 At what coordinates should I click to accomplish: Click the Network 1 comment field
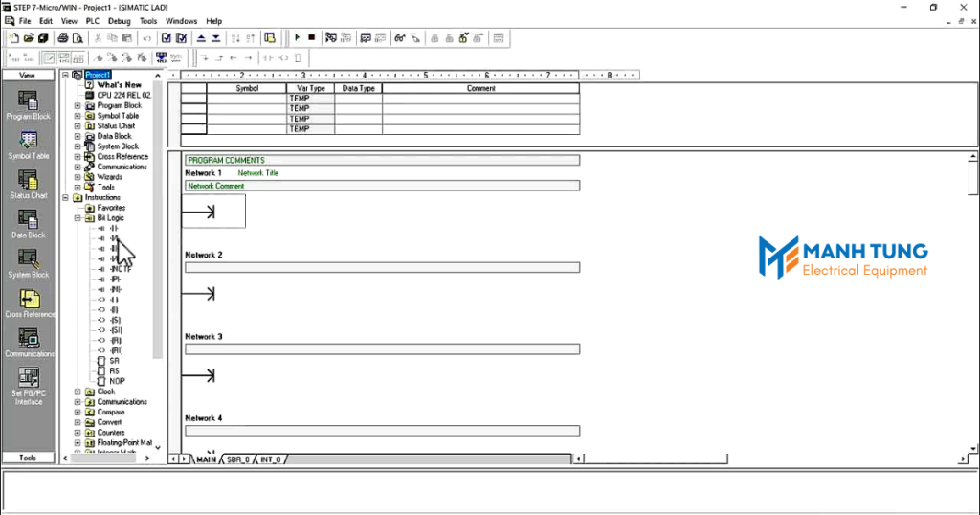click(x=383, y=186)
